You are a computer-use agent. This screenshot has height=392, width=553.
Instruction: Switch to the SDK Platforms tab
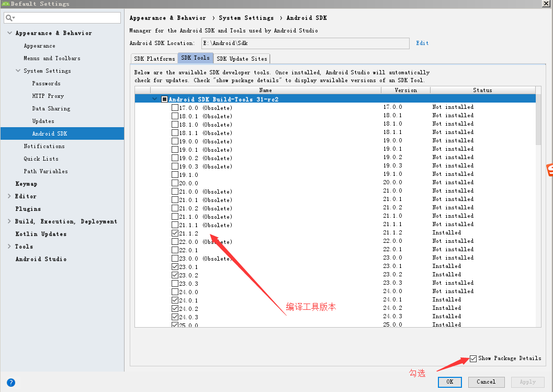pyautogui.click(x=154, y=59)
